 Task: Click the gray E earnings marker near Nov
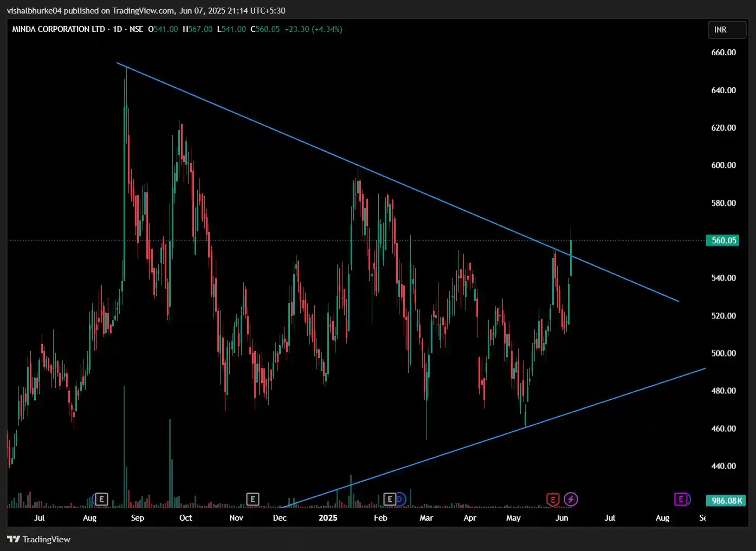tap(253, 499)
